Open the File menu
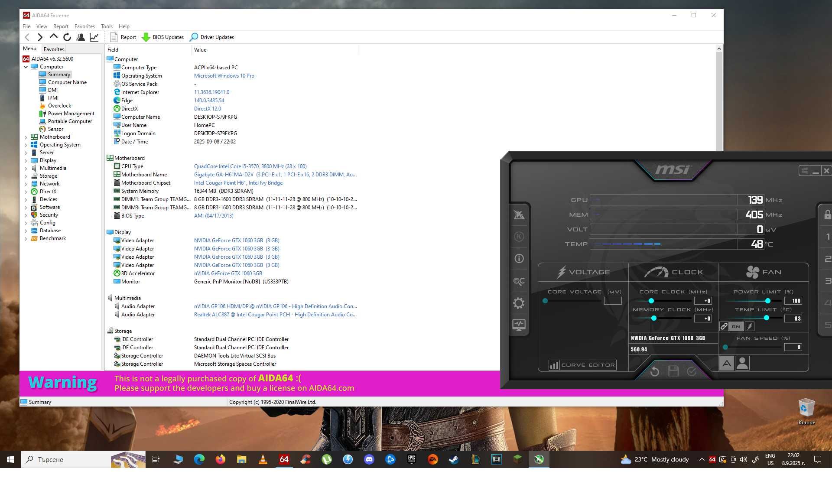 tap(26, 26)
